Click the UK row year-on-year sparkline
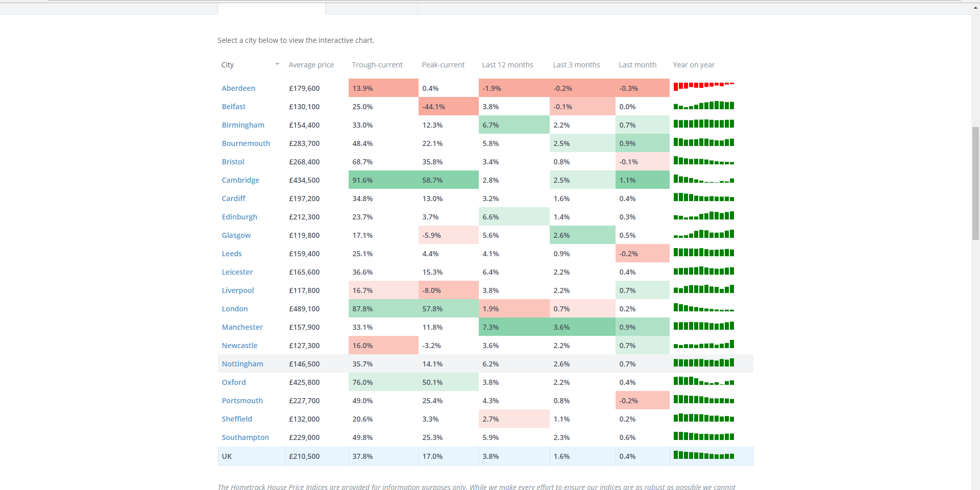The height and width of the screenshot is (490, 980). [703, 455]
